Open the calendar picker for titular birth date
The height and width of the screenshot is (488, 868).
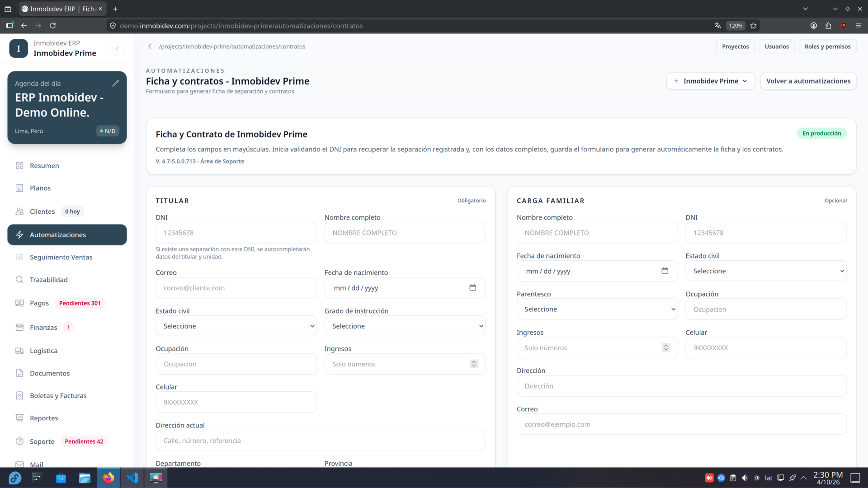click(x=473, y=287)
